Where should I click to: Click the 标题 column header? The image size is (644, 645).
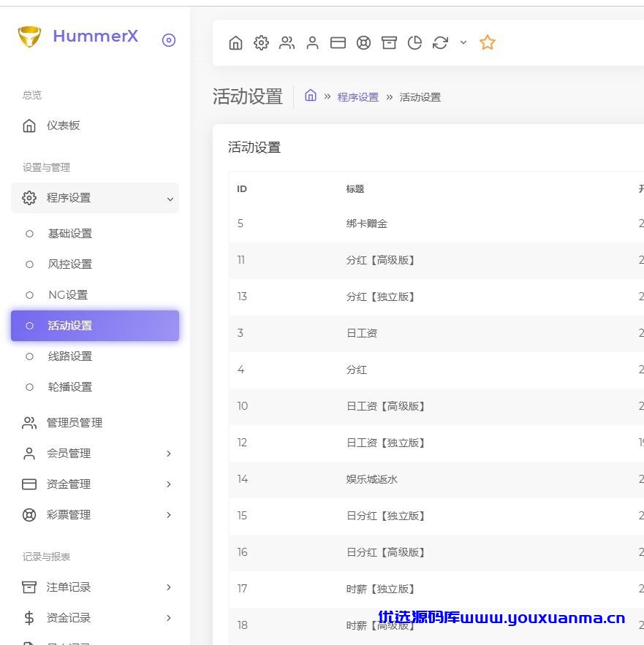pos(355,189)
